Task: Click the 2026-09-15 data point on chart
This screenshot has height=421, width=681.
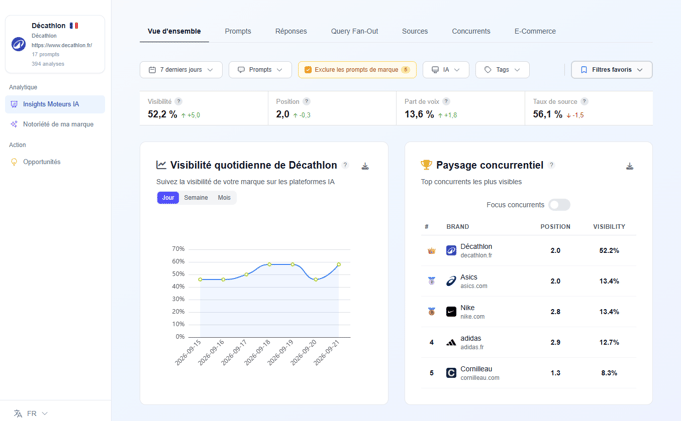Action: [x=200, y=279]
